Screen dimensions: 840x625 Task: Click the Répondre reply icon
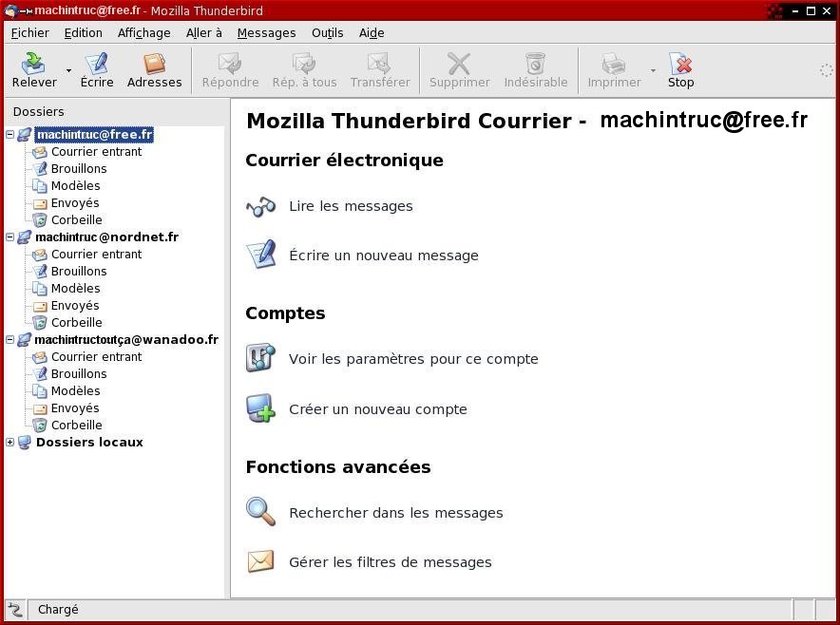click(x=230, y=64)
